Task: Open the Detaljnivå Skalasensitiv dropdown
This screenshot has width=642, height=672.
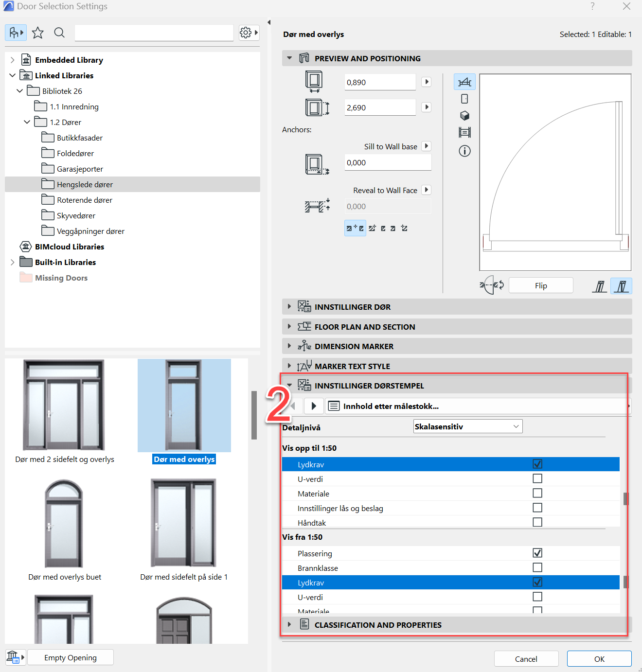Action: (467, 426)
